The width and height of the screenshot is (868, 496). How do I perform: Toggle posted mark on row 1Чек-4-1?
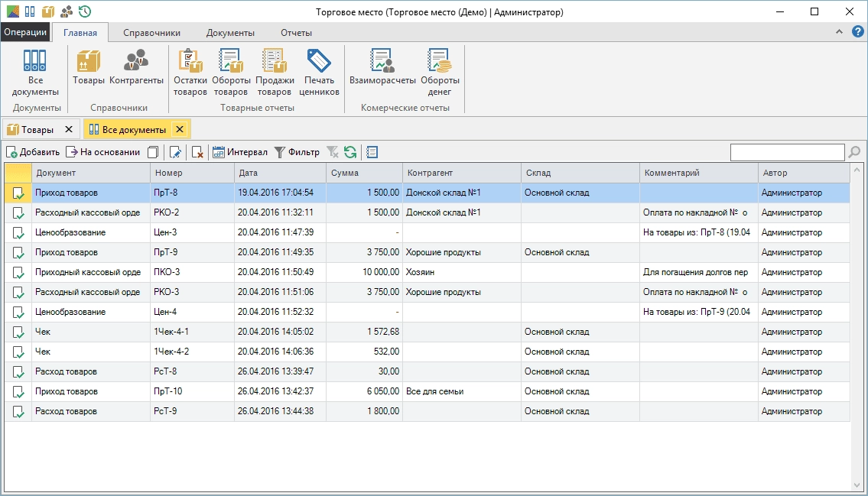18,332
